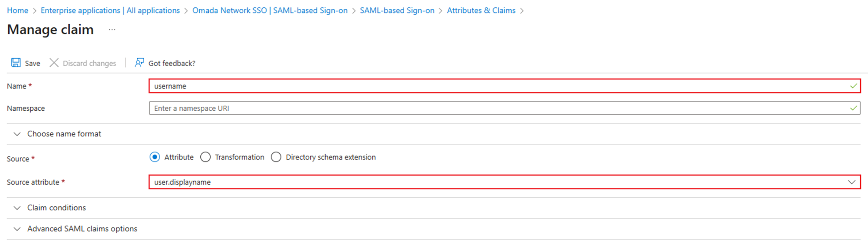Open the Source attribute dropdown
The width and height of the screenshot is (868, 245).
[x=852, y=182]
